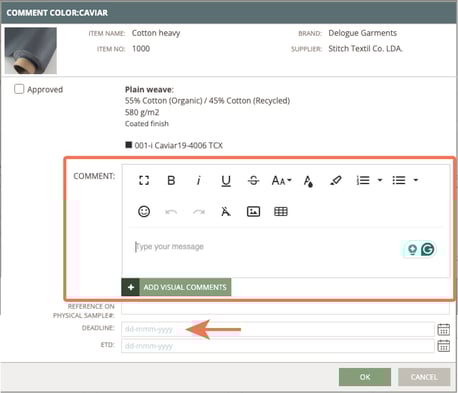Open the text color picker
The width and height of the screenshot is (458, 393).
(x=308, y=181)
